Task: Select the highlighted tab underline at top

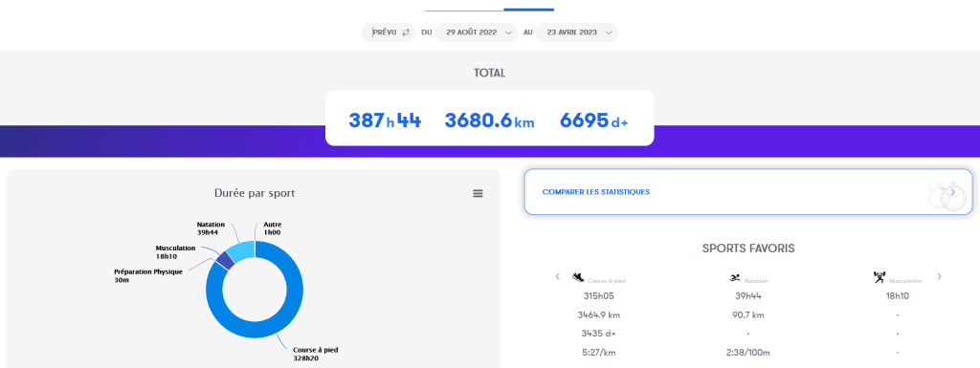Action: point(528,10)
